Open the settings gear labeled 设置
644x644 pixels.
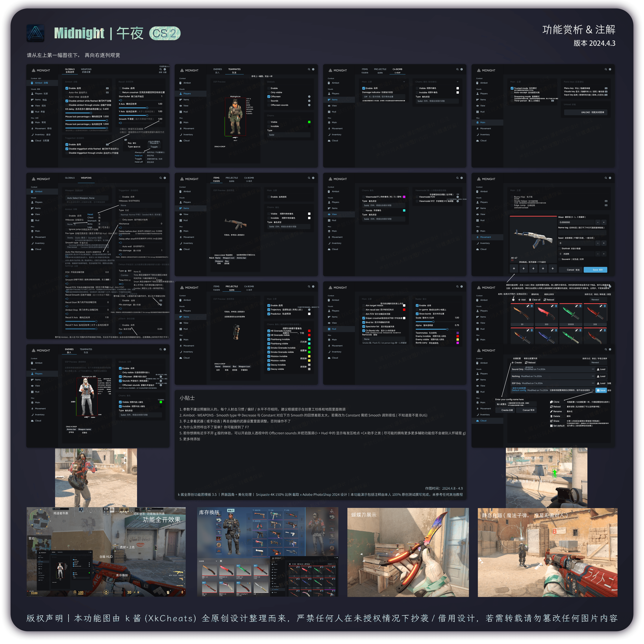point(165,69)
